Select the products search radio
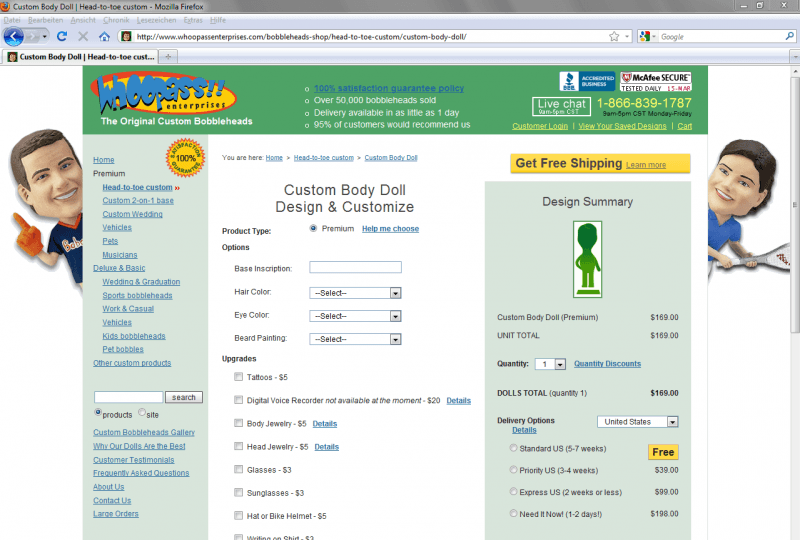This screenshot has height=540, width=800. (97, 412)
